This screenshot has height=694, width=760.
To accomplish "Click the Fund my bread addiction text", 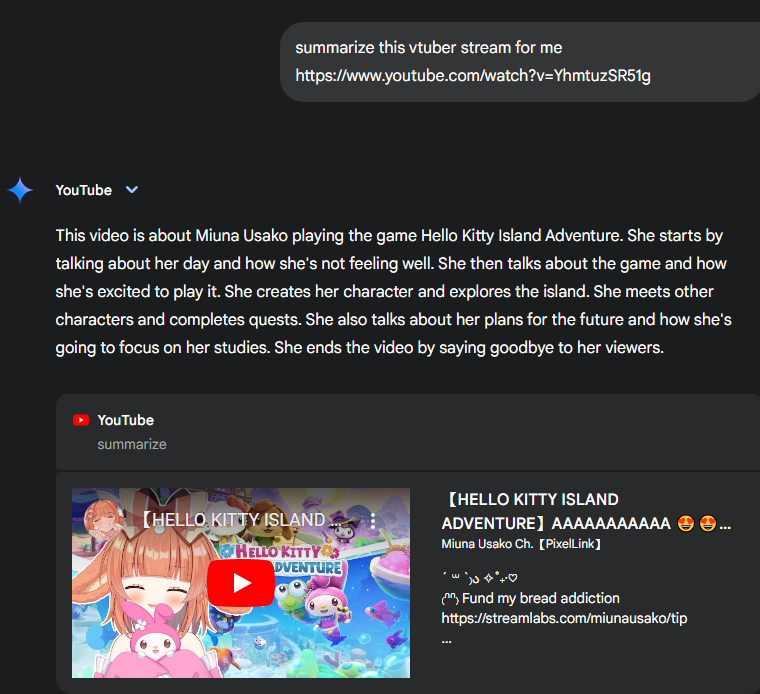I will click(540, 599).
